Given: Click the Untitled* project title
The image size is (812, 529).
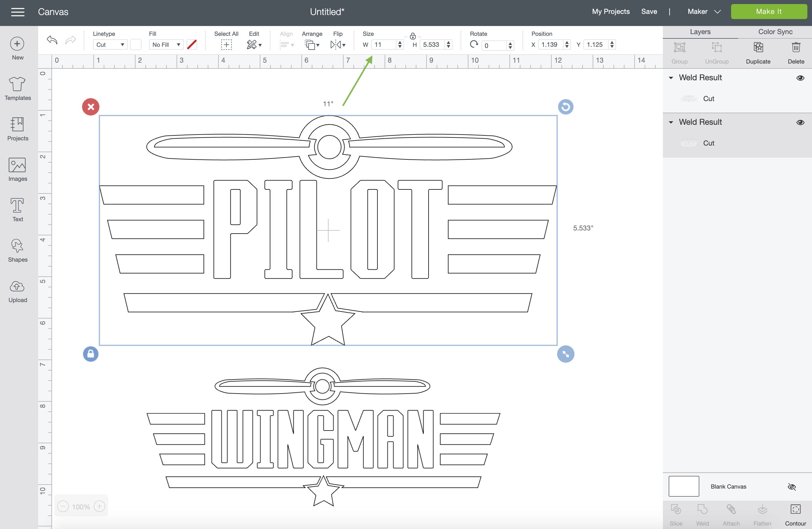Looking at the screenshot, I should pos(327,12).
